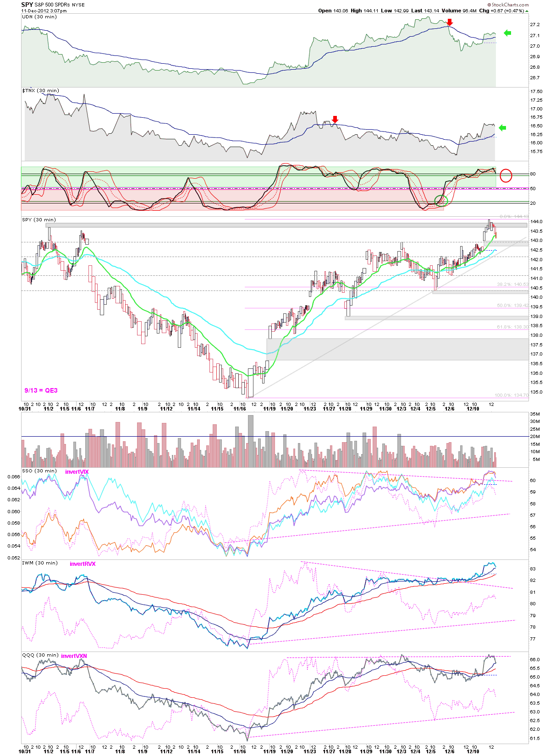Click the 'QQQ (30 min)' panel label
The image size is (550, 756).
pos(40,655)
